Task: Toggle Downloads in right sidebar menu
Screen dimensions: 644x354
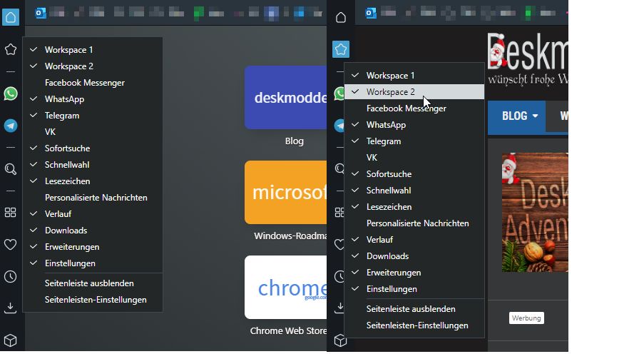Action: 414,256
